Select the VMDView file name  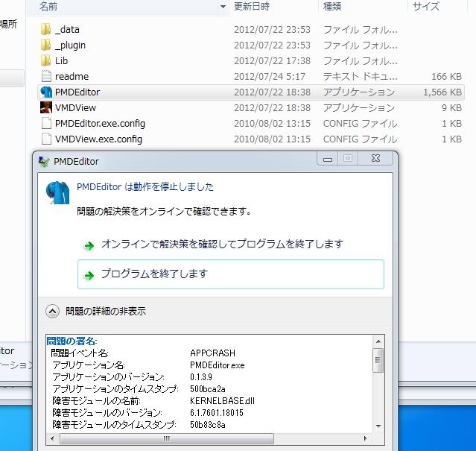click(75, 107)
